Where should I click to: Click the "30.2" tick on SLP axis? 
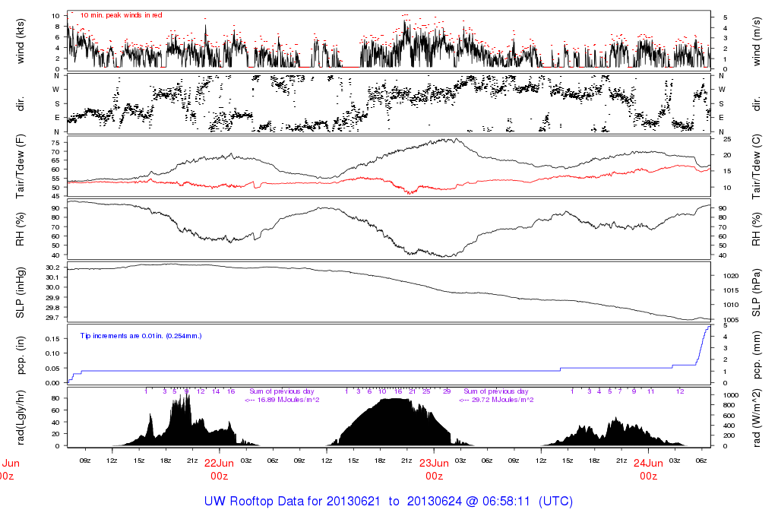[x=53, y=268]
